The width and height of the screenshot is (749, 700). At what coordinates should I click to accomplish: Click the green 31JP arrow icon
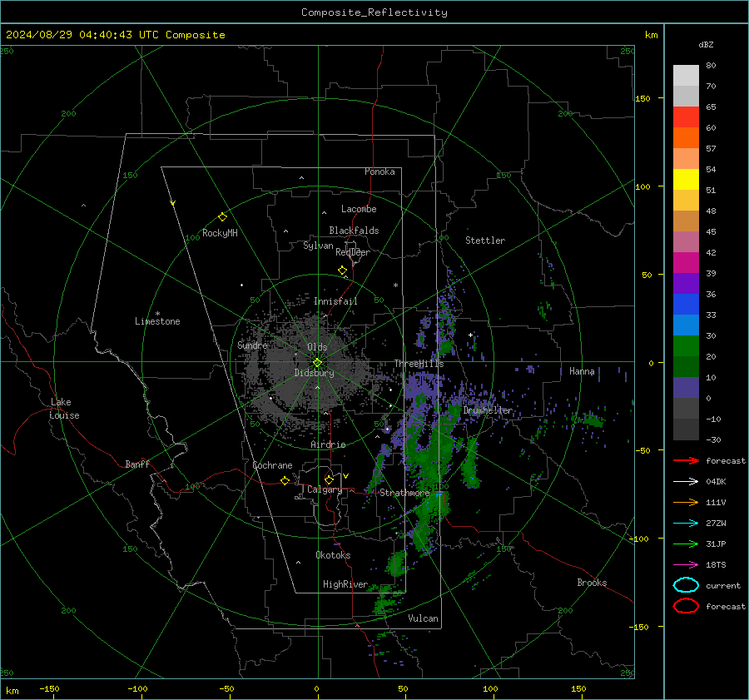(686, 544)
